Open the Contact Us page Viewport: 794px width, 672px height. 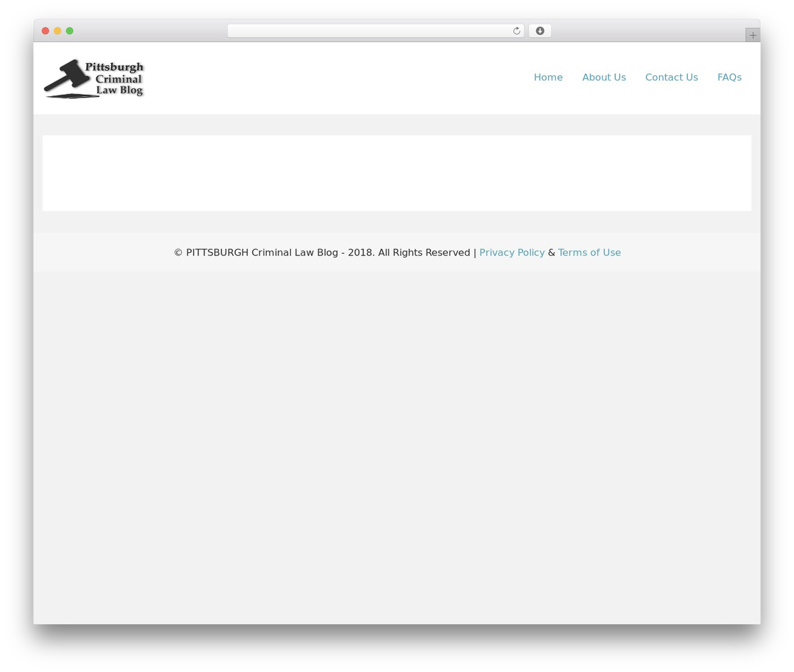point(671,77)
